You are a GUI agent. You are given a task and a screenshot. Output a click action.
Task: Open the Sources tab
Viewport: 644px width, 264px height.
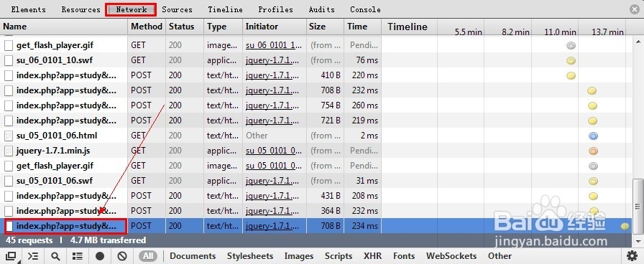tap(177, 9)
